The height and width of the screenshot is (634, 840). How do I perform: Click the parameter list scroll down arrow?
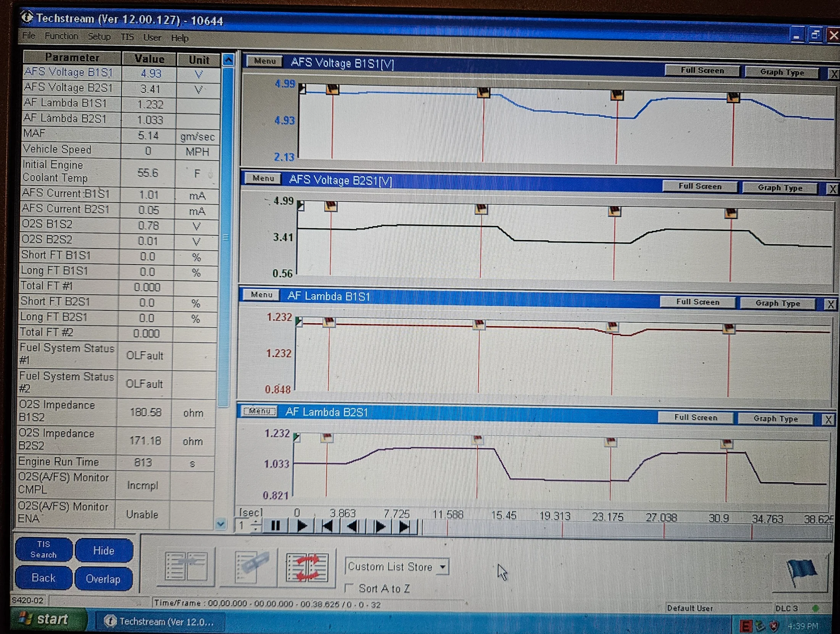point(221,524)
